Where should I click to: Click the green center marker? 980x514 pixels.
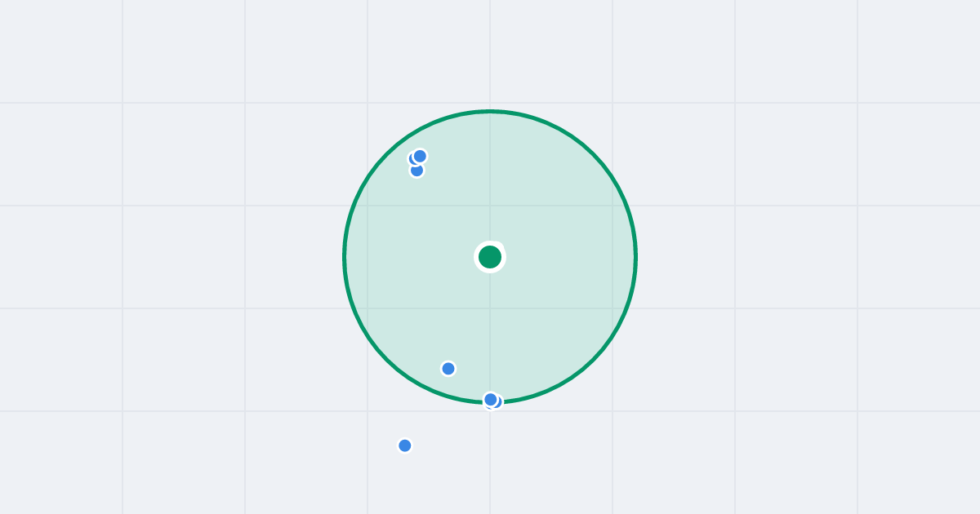click(490, 257)
